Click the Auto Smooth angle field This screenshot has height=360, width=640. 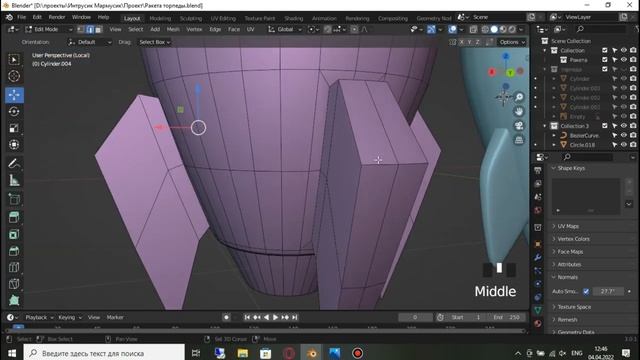click(608, 291)
